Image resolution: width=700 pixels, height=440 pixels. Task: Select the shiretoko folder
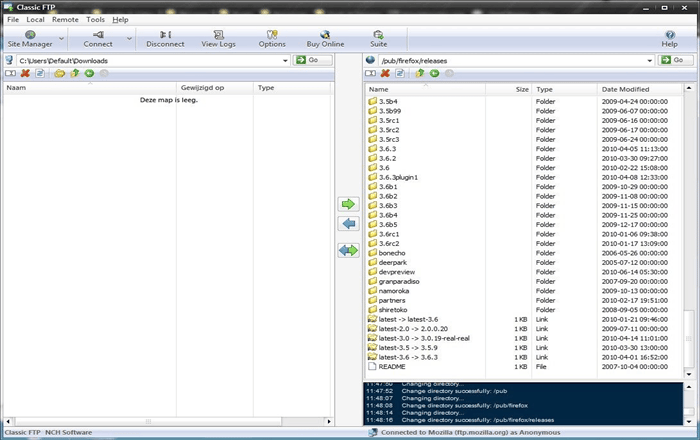393,310
